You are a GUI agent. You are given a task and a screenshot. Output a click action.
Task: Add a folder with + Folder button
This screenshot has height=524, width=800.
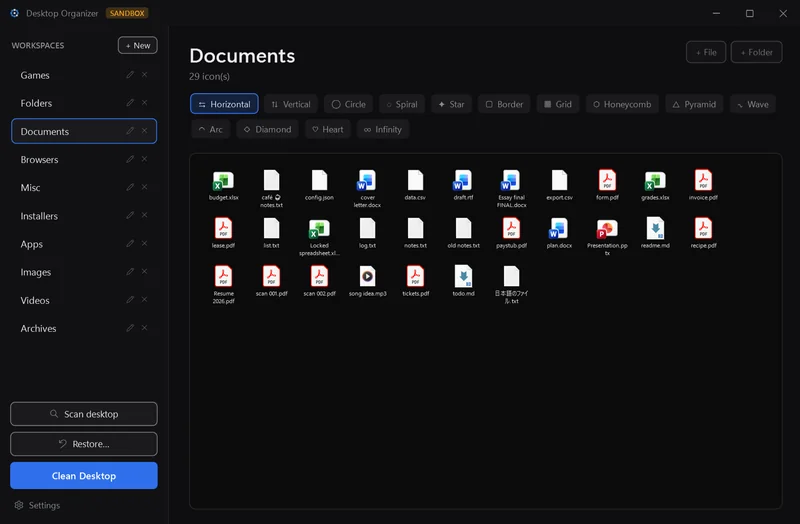[757, 52]
